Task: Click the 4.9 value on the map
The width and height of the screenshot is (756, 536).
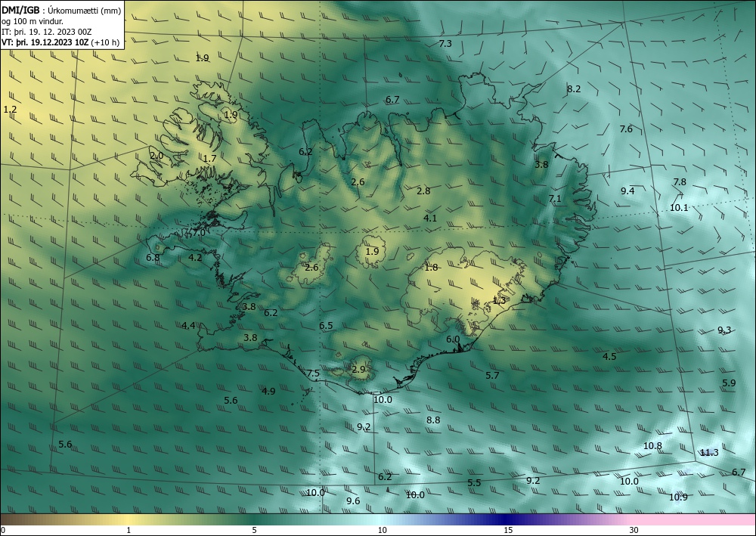Action: pyautogui.click(x=268, y=391)
